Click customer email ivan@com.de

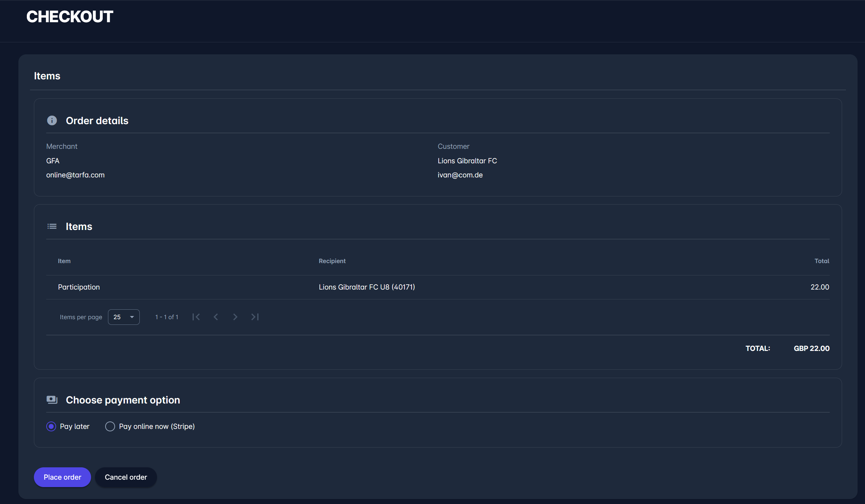point(460,175)
